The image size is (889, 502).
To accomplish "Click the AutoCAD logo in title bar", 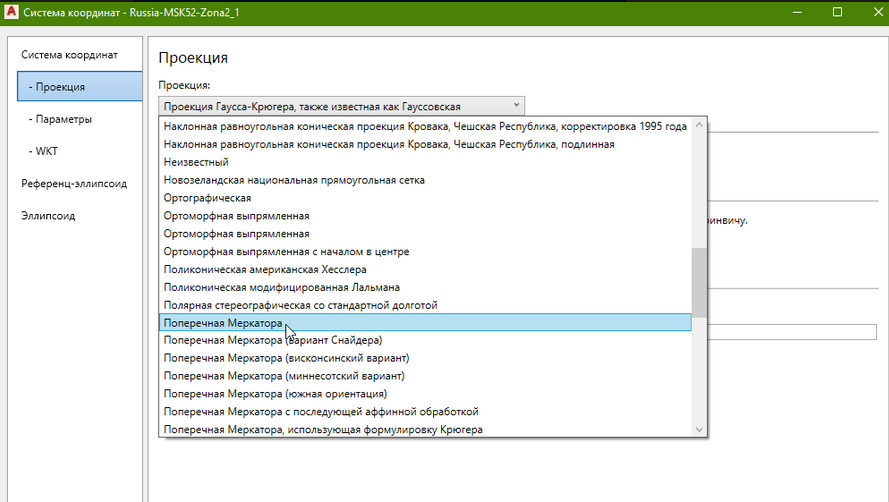I will [13, 12].
